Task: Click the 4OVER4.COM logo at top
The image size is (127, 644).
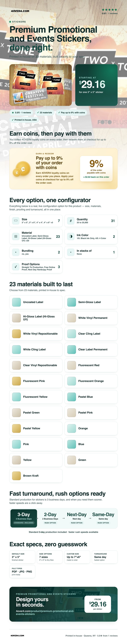Action: (20, 11)
